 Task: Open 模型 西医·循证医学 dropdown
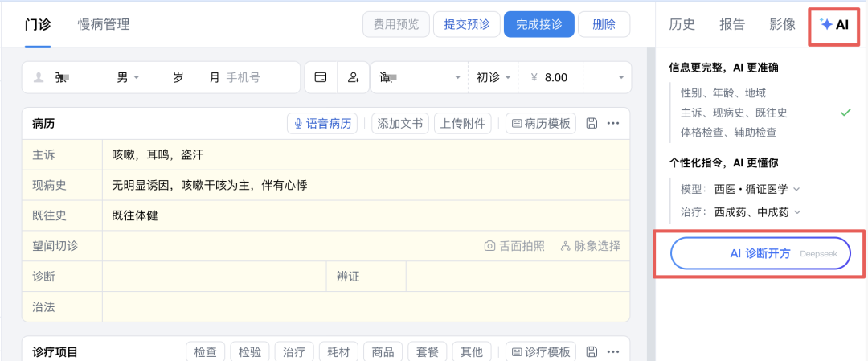pyautogui.click(x=757, y=190)
